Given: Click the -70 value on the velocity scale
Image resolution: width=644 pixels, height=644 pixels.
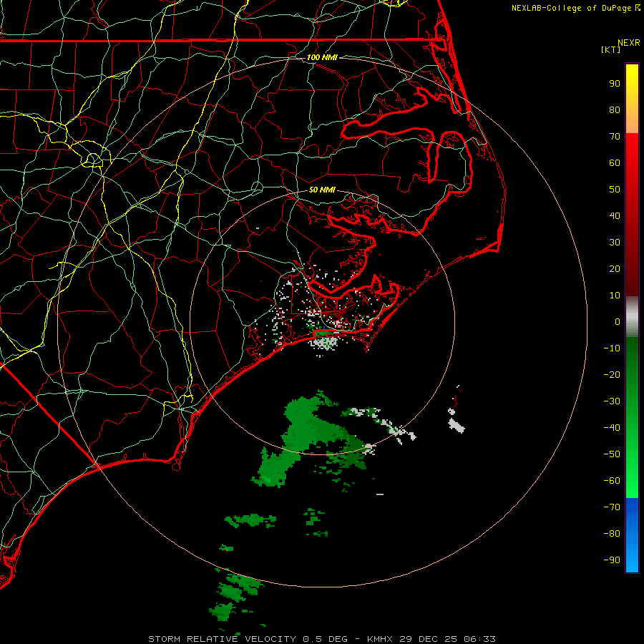Looking at the screenshot, I should point(612,507).
